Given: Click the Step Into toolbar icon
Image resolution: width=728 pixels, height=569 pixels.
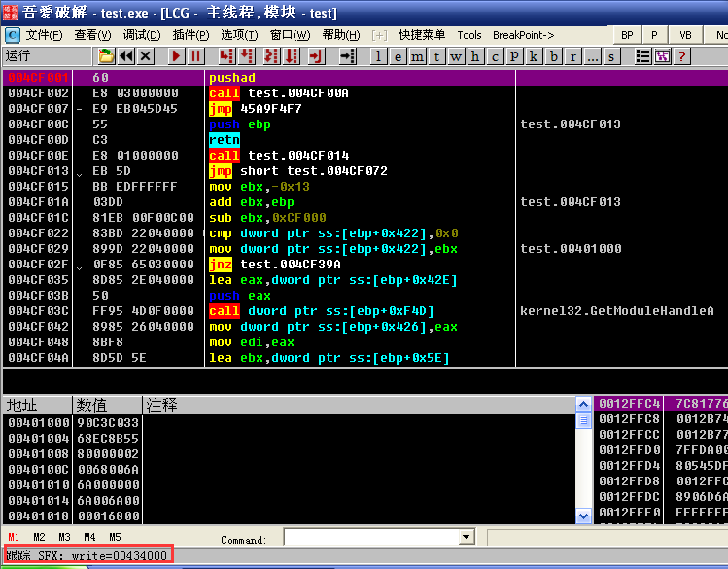Looking at the screenshot, I should click(226, 56).
